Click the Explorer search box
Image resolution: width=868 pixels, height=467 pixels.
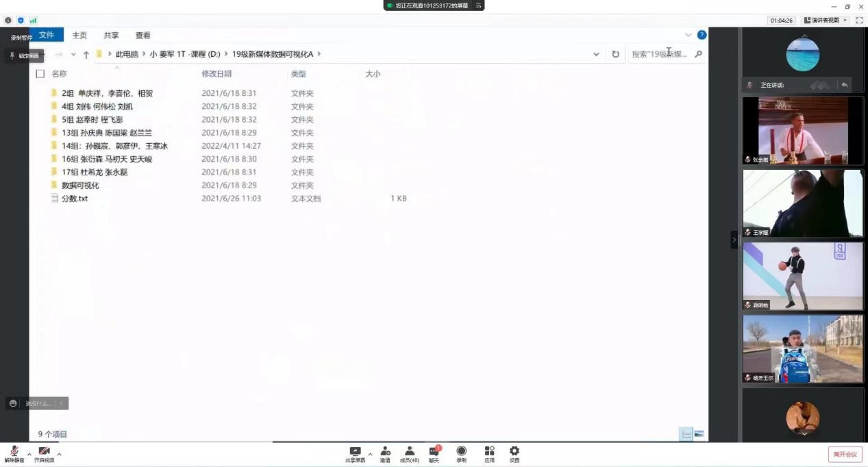tap(659, 54)
